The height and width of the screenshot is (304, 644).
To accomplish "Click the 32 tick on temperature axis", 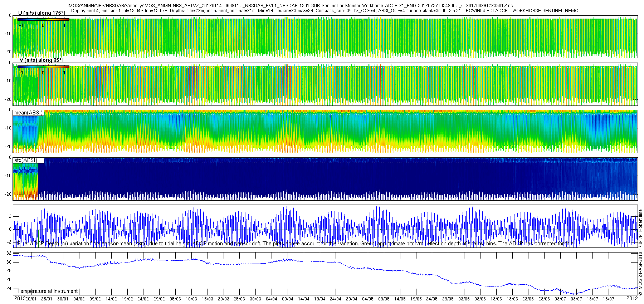I will (x=9, y=253).
